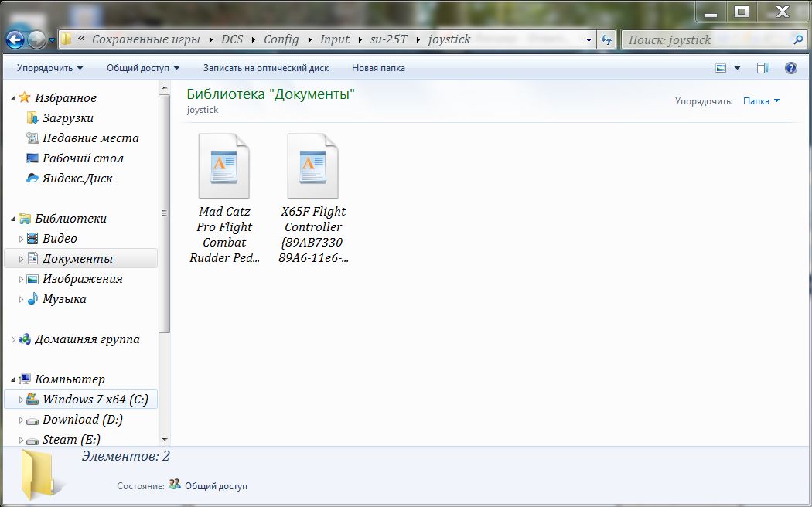Screen dimensions: 812x507
Task: Click Записать на оптический диск
Action: click(266, 68)
